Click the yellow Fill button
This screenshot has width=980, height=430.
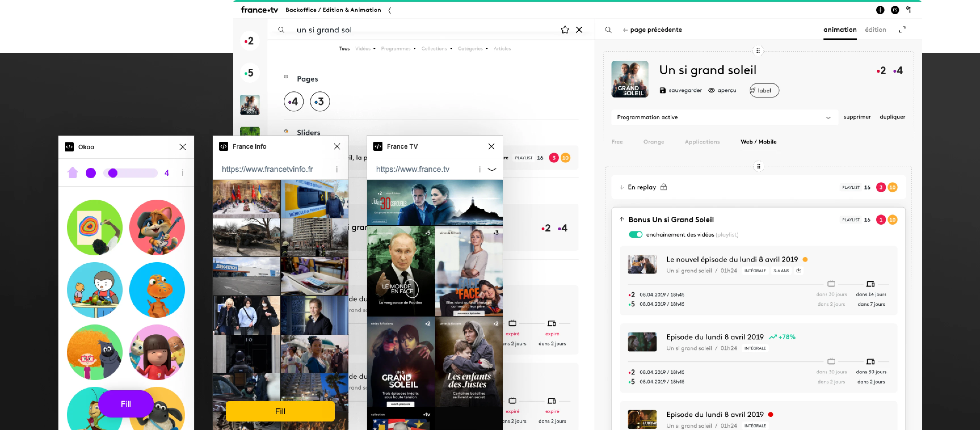[280, 411]
